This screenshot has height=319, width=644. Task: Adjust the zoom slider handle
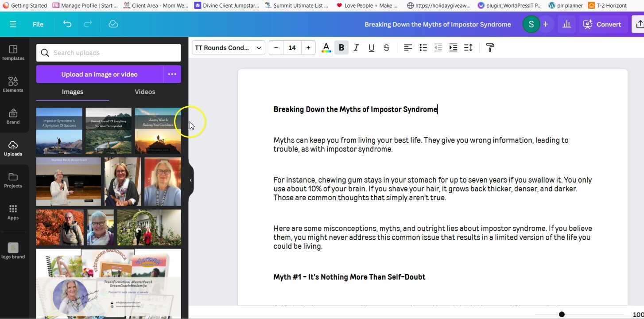[x=562, y=315]
